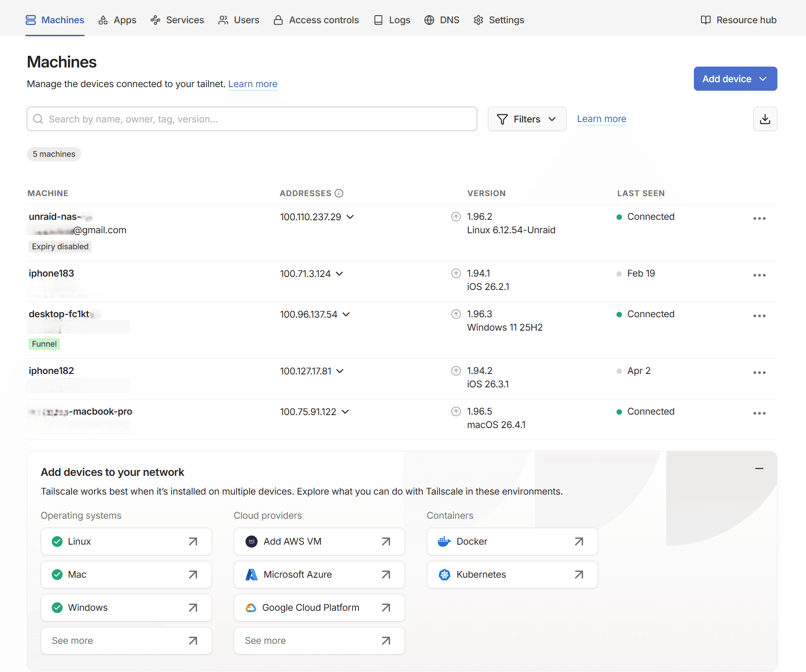
Task: Open the Linux install guide
Action: pyautogui.click(x=126, y=542)
